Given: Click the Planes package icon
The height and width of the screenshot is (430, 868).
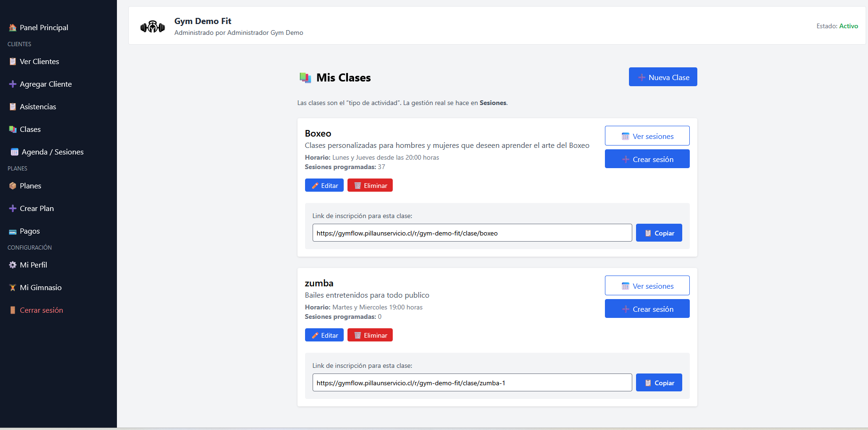Looking at the screenshot, I should coord(13,186).
